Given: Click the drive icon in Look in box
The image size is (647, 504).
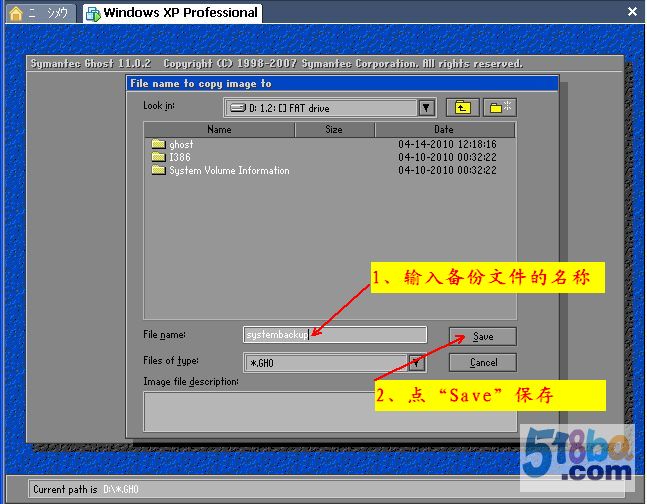Looking at the screenshot, I should (238, 108).
